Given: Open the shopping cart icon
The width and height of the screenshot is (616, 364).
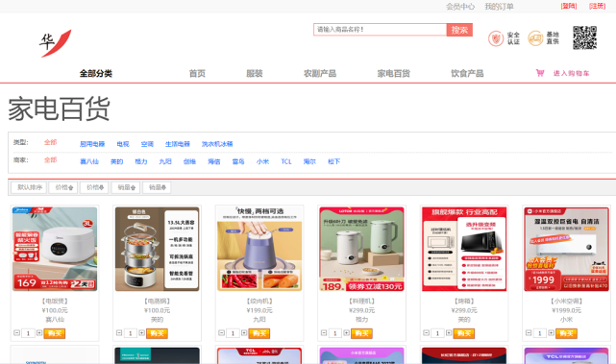Looking at the screenshot, I should 540,73.
